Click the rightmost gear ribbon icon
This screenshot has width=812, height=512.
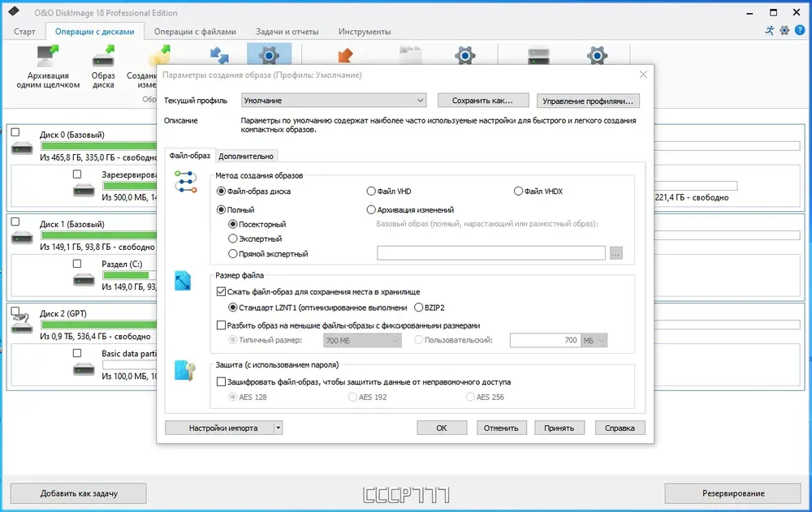(597, 55)
